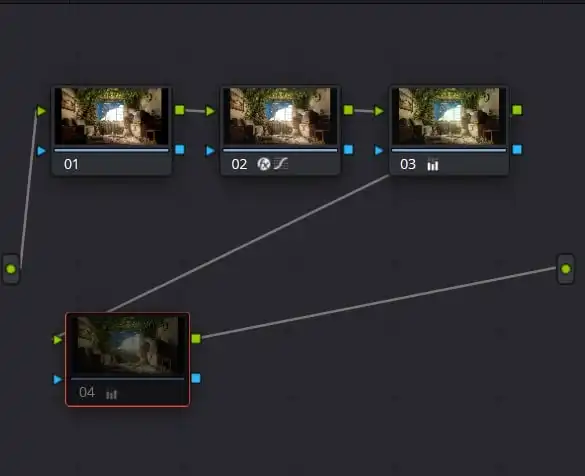The height and width of the screenshot is (476, 585).
Task: Select node 02 thumbnail
Action: click(280, 116)
